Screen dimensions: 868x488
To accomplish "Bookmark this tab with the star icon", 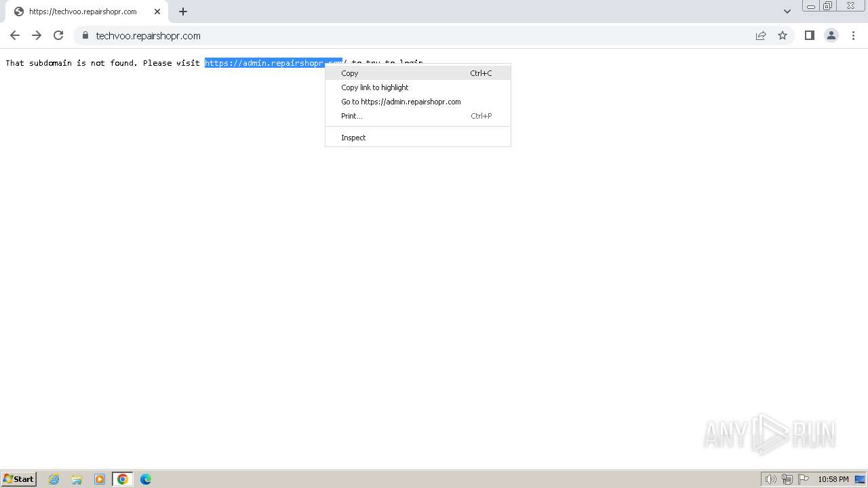I will coord(783,35).
